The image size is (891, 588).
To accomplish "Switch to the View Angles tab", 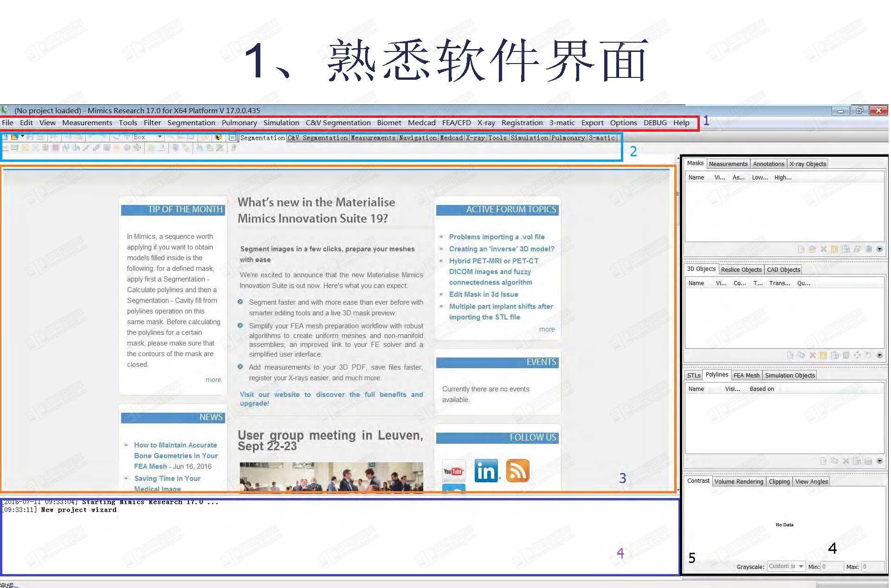I will pyautogui.click(x=811, y=481).
